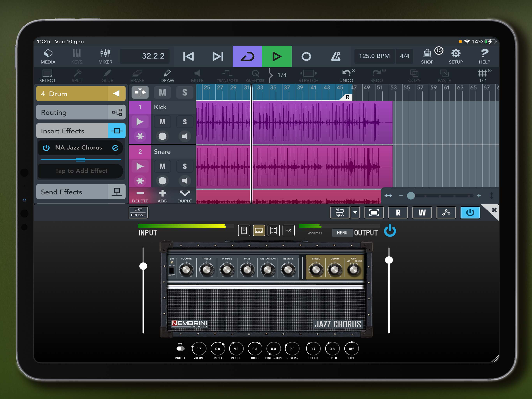Duplicate the selected track
The image size is (532, 399).
(x=185, y=196)
